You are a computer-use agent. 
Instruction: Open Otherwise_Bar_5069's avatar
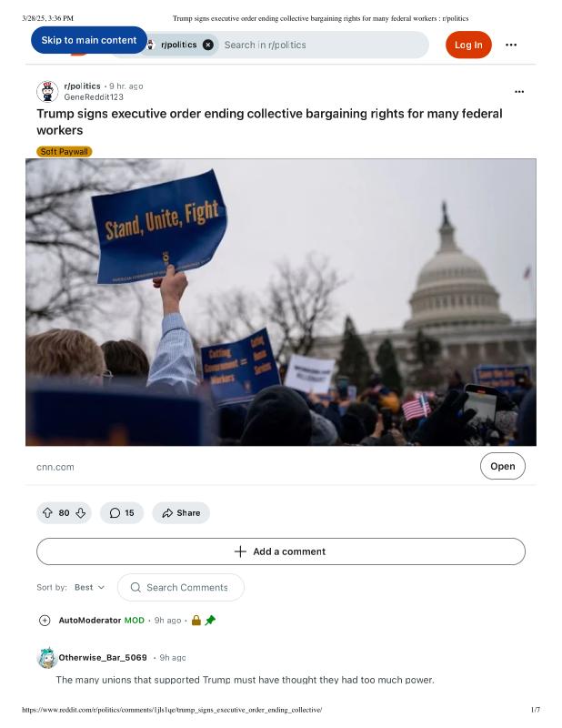[47, 658]
